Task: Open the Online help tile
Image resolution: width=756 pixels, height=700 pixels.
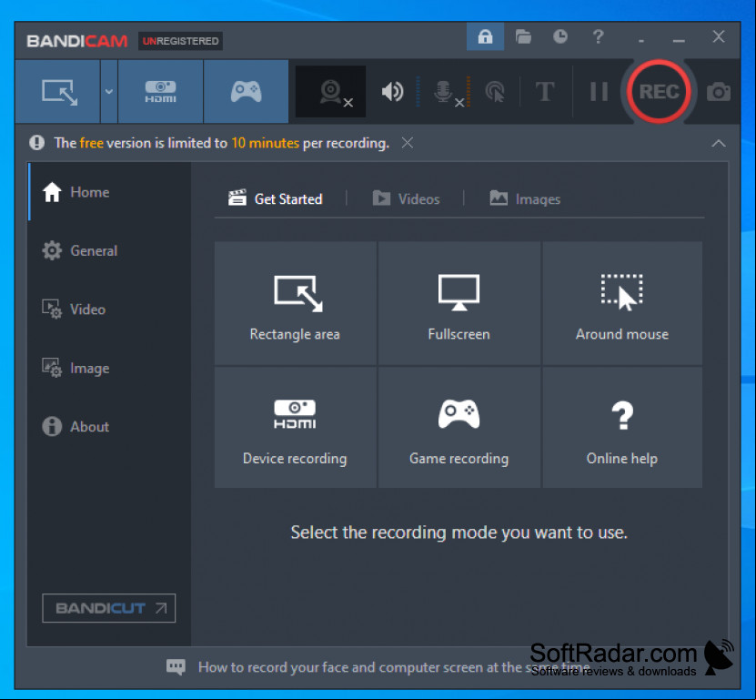Action: (x=622, y=428)
